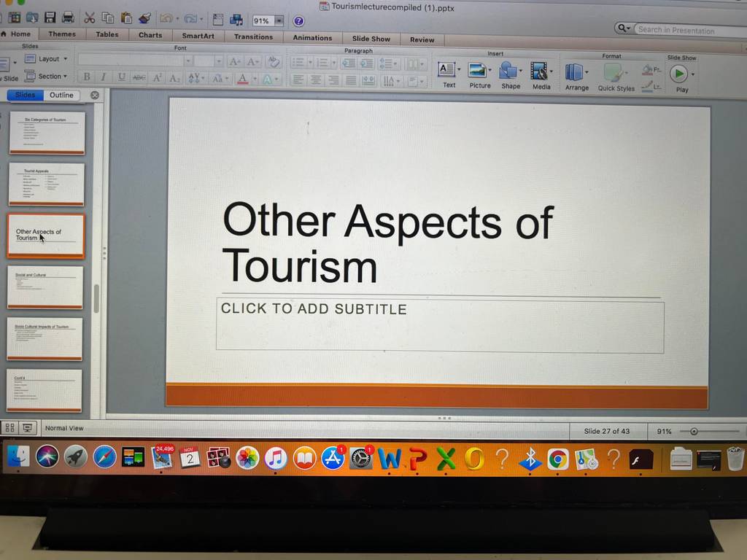
Task: Open the Arrange button in Format group
Action: [x=576, y=77]
